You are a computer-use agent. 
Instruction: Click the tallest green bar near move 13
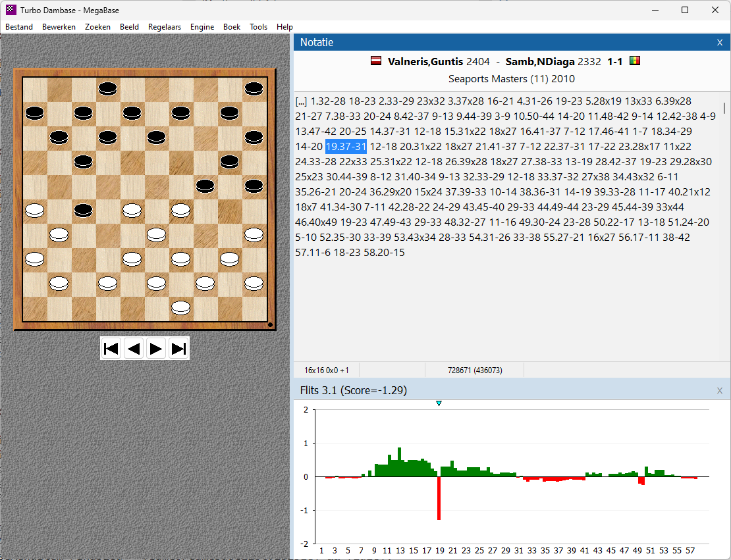pos(399,462)
